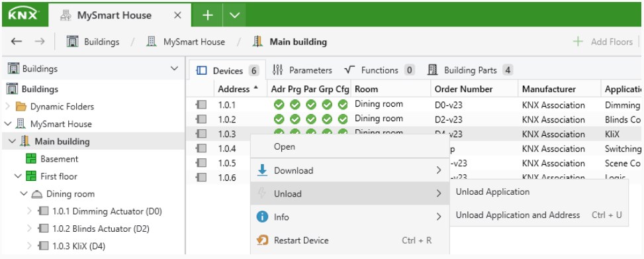The width and height of the screenshot is (644, 259).
Task: Open a new tab with plus button
Action: click(x=208, y=16)
